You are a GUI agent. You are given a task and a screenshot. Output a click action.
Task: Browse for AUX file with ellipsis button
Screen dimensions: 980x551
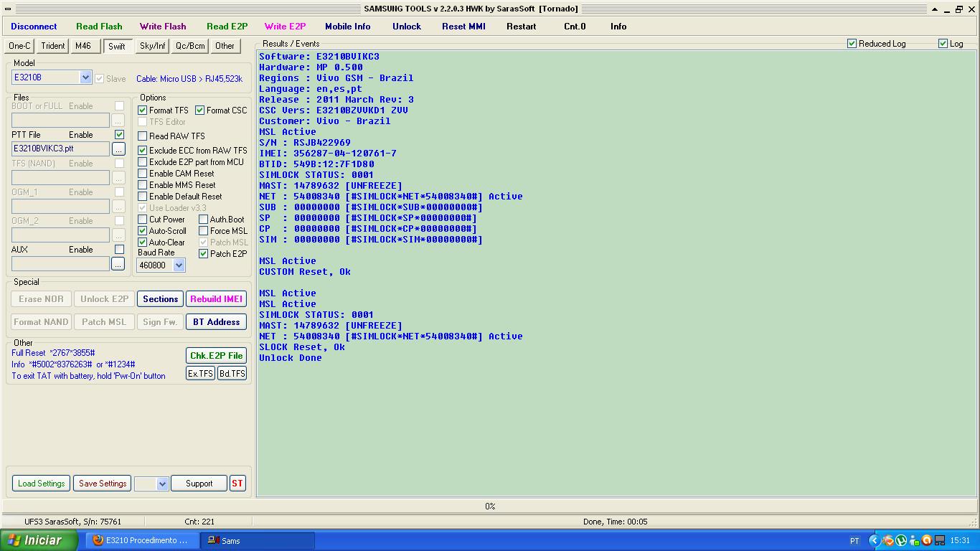[x=118, y=263]
